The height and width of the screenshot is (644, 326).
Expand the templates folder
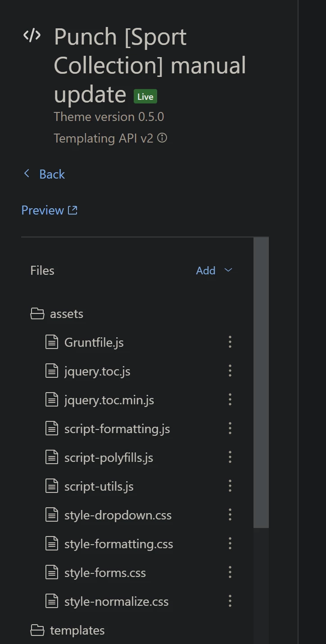[x=77, y=631]
